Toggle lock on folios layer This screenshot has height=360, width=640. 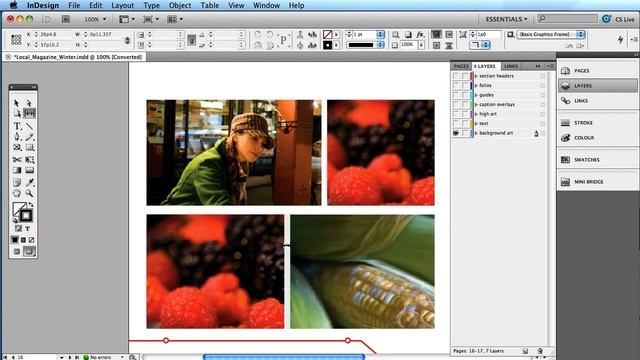click(465, 85)
